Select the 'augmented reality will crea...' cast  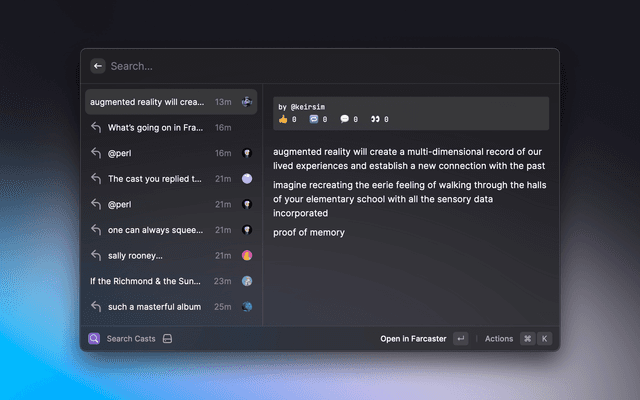[147, 102]
